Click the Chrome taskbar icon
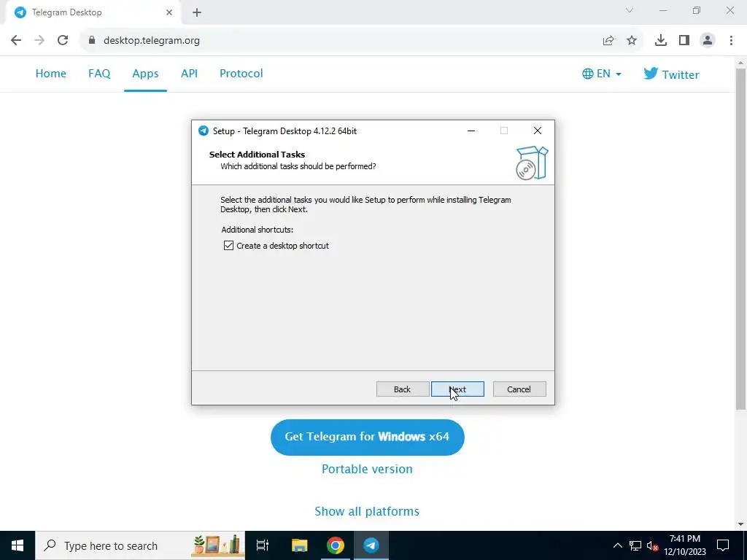 (336, 545)
